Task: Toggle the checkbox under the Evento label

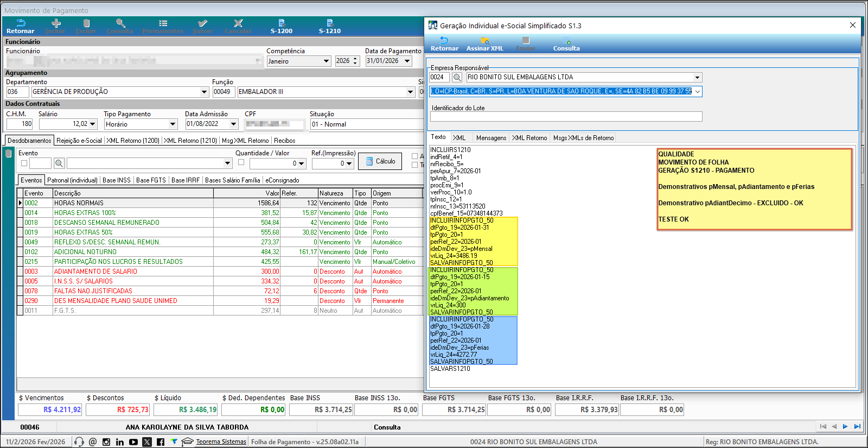Action: tap(24, 163)
